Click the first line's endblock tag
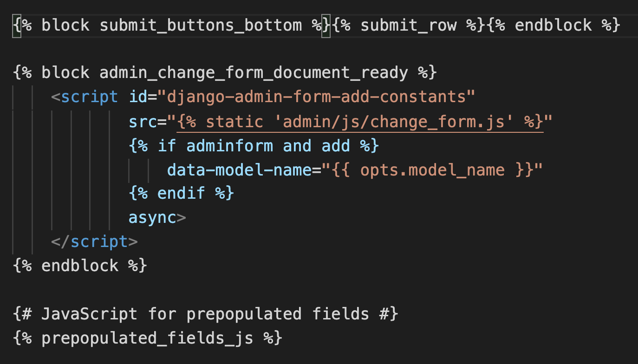Viewport: 638px width, 364px height. [x=553, y=25]
